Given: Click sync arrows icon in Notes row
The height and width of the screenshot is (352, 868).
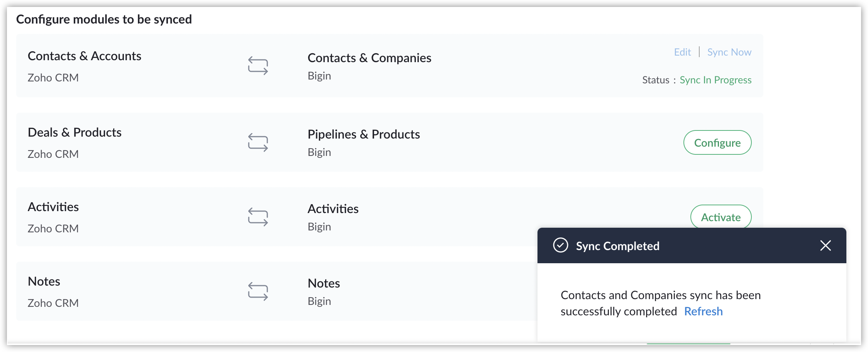Looking at the screenshot, I should coord(258,291).
